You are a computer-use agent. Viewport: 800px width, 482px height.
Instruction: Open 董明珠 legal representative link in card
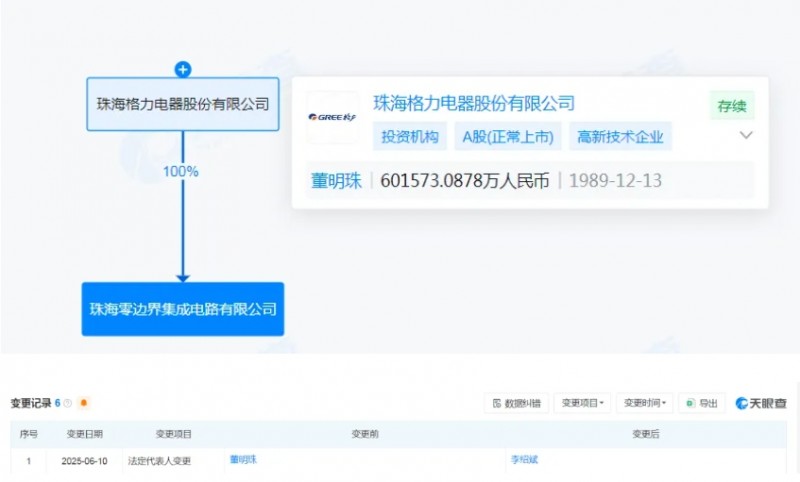[336, 181]
